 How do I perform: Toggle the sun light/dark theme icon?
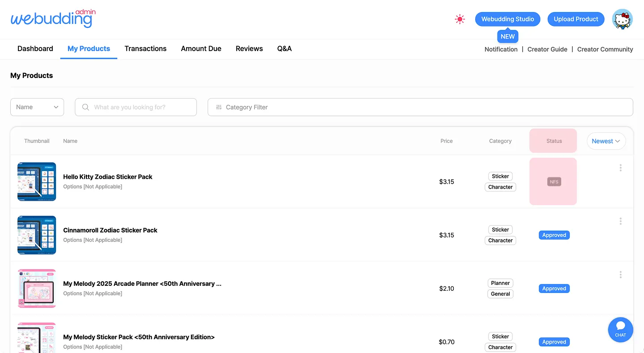(460, 19)
